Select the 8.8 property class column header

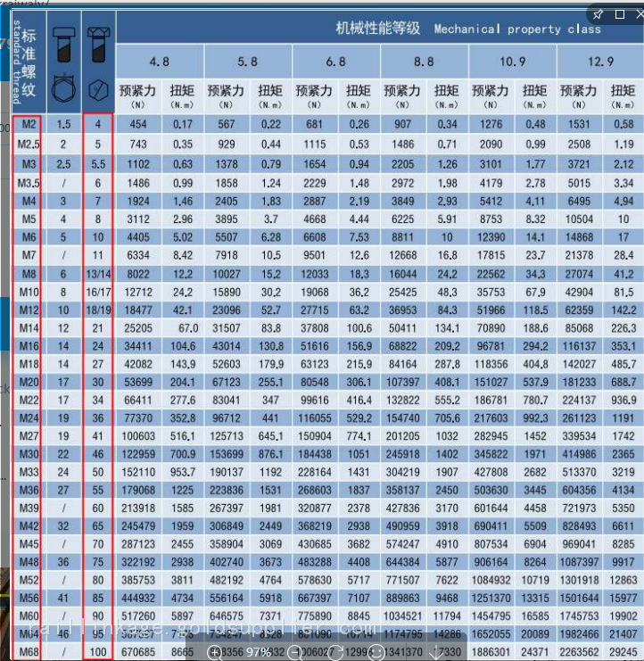[x=424, y=62]
